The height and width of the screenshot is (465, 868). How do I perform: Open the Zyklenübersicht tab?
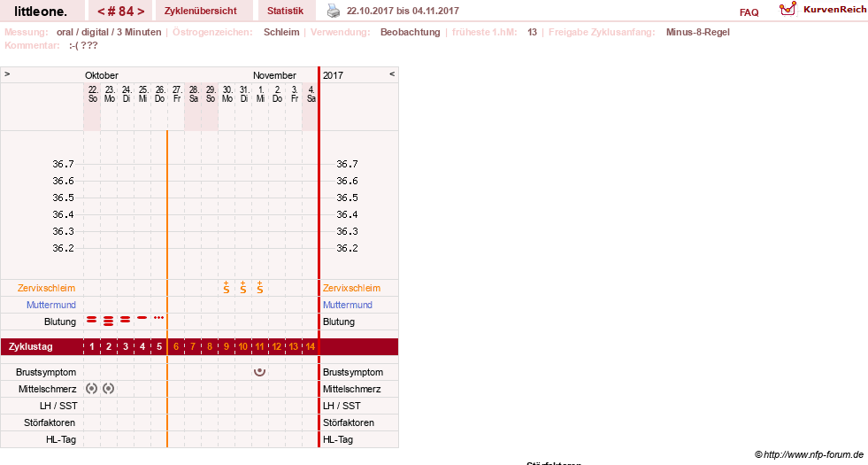200,11
